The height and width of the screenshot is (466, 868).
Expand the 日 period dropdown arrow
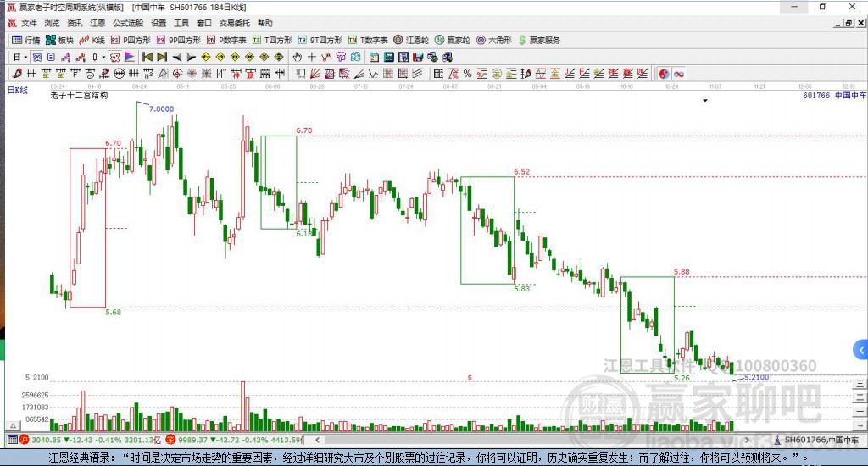tap(25, 57)
